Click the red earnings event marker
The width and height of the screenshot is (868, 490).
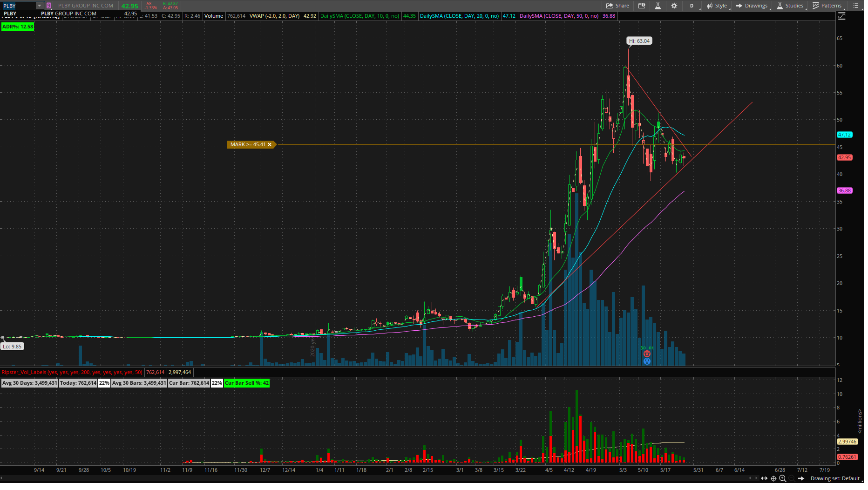647,354
